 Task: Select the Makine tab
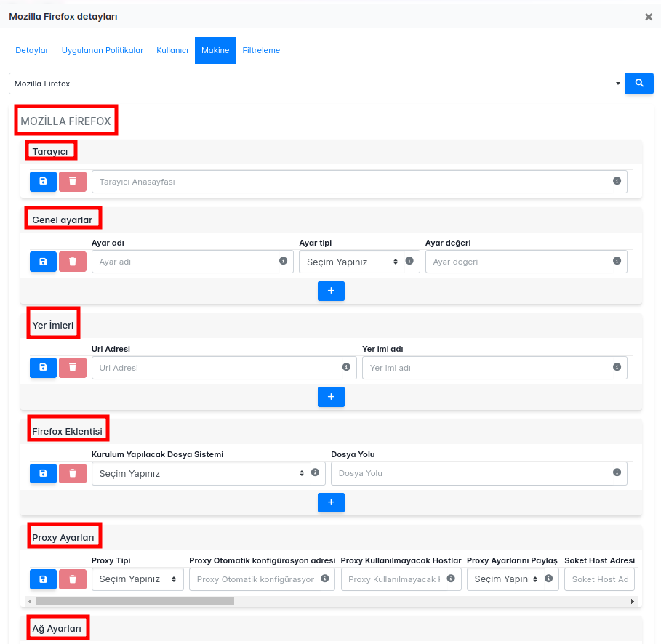215,50
